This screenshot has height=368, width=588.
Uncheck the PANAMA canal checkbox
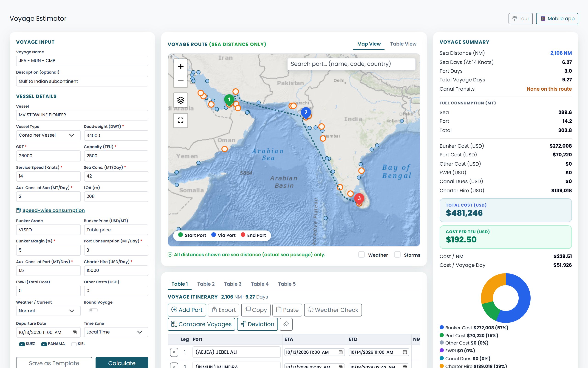point(44,344)
